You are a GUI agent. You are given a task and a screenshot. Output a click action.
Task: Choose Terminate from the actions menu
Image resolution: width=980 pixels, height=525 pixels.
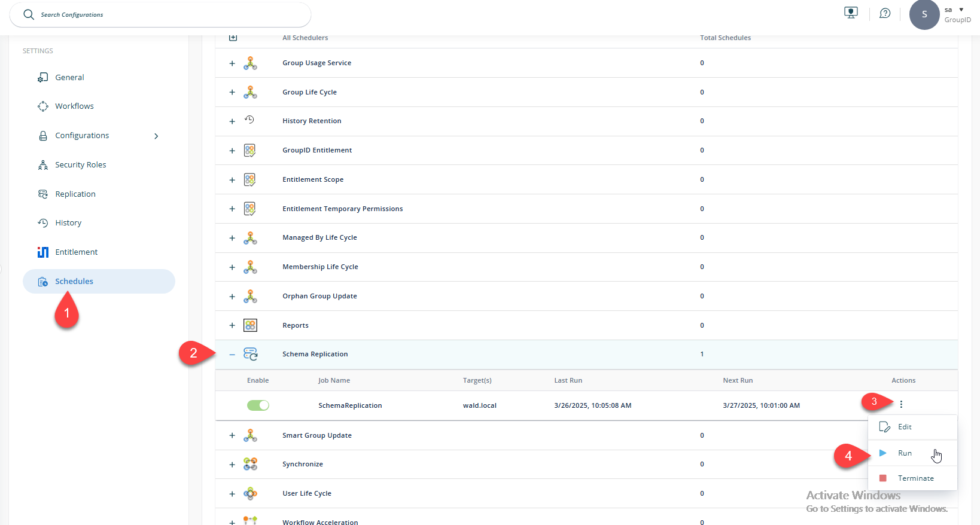click(912, 478)
